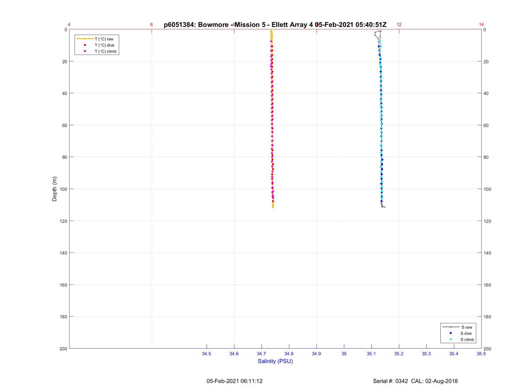Click the red temperature tick label 12
532x392 pixels.
[399, 25]
